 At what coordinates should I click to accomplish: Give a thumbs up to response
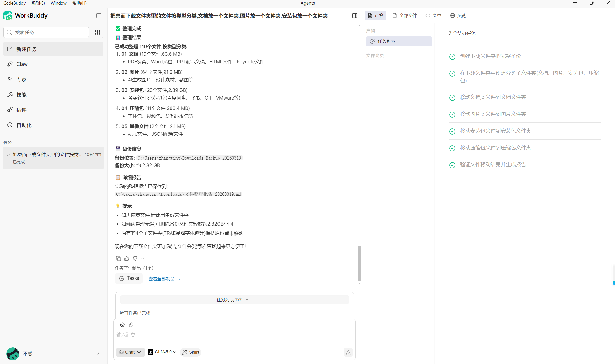pyautogui.click(x=127, y=258)
